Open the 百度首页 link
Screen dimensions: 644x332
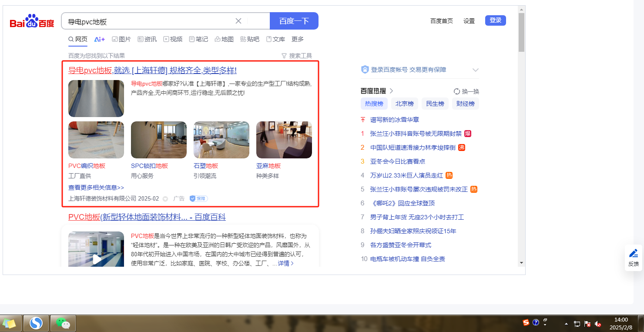pyautogui.click(x=442, y=21)
